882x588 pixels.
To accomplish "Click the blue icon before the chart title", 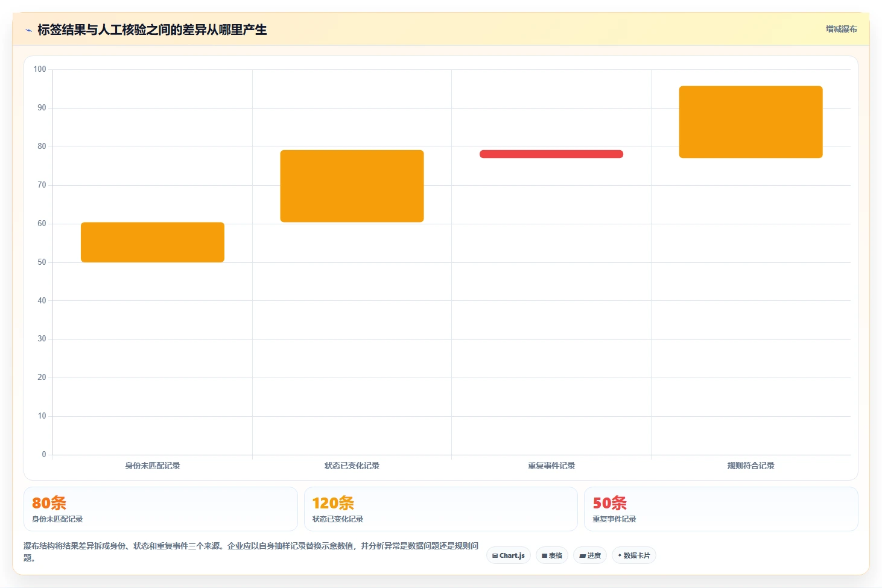I will click(28, 30).
